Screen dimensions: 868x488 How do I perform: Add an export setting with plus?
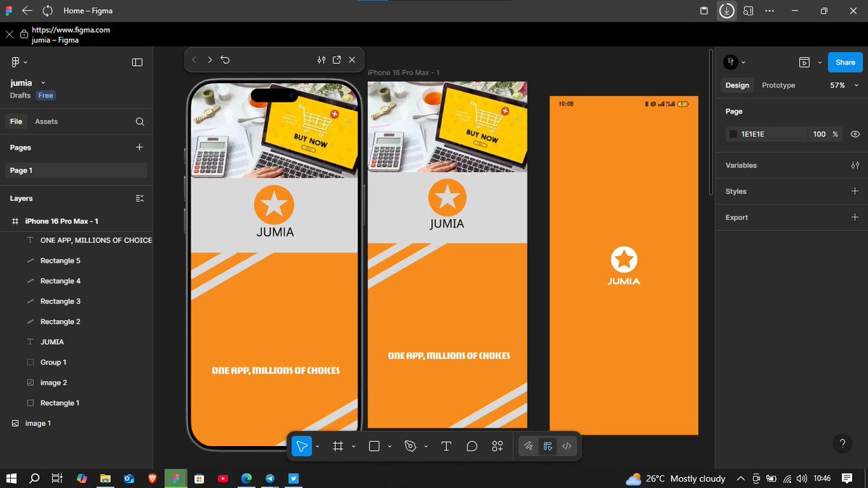(x=855, y=217)
